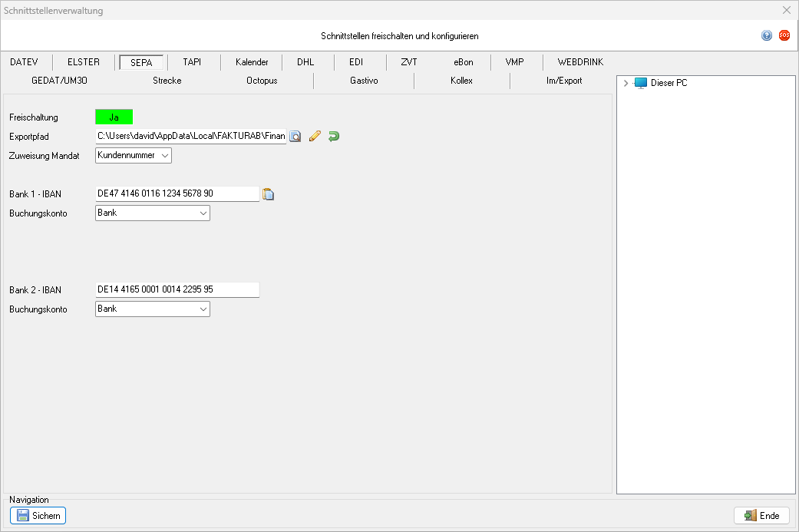
Task: Edit the export path using the pencil icon
Action: pos(315,137)
